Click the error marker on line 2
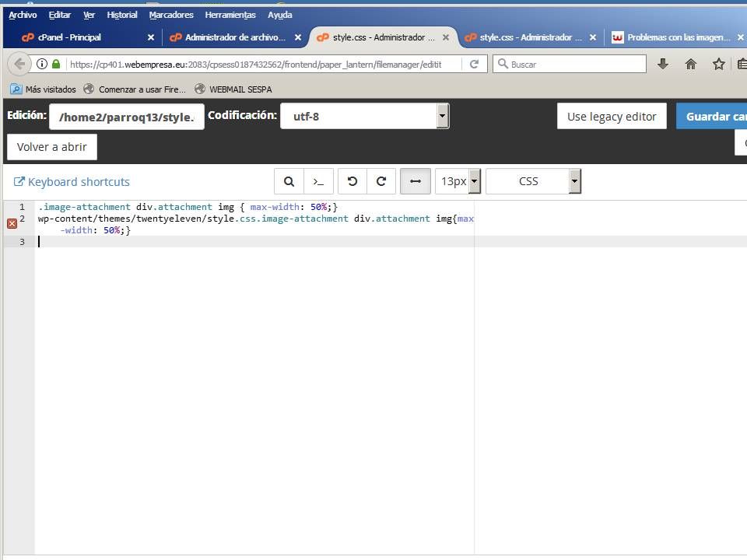The width and height of the screenshot is (747, 560). (12, 223)
